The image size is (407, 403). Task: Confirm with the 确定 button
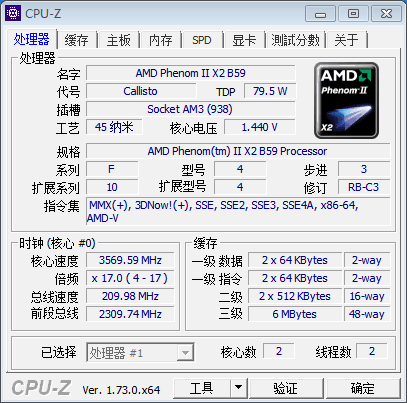pos(363,388)
